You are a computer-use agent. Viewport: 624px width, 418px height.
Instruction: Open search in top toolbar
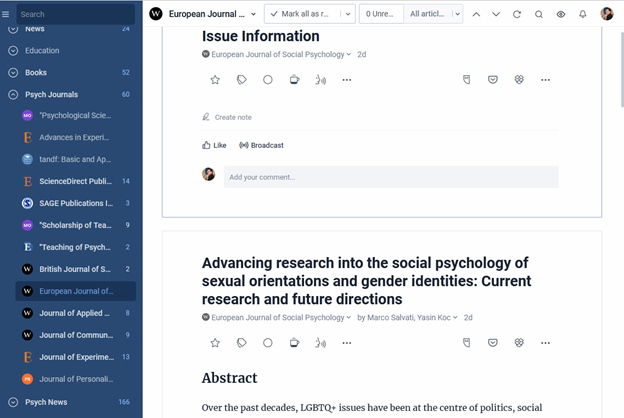(x=538, y=14)
